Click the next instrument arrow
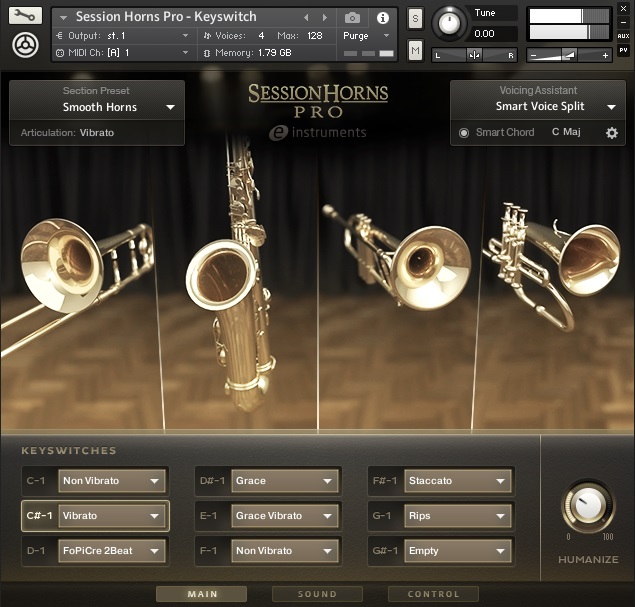635x607 pixels. pyautogui.click(x=323, y=18)
